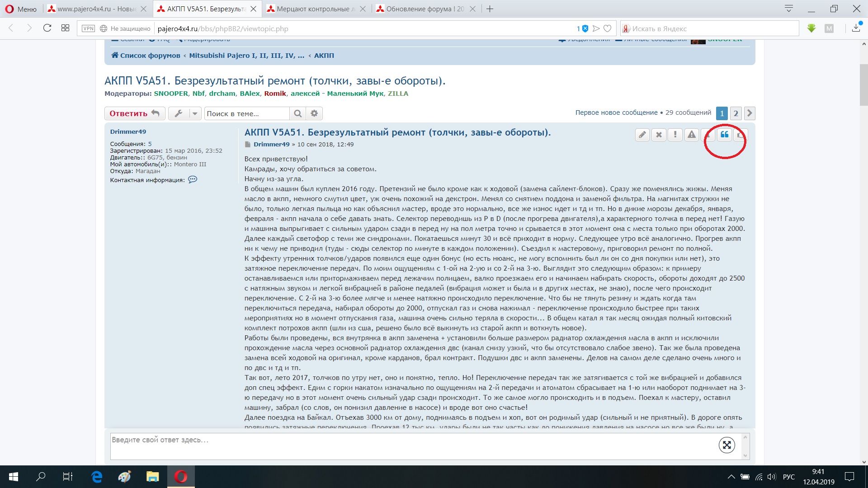Viewport: 868px width, 488px height.
Task: Switch to Обновление форума browser tab
Action: pyautogui.click(x=425, y=9)
